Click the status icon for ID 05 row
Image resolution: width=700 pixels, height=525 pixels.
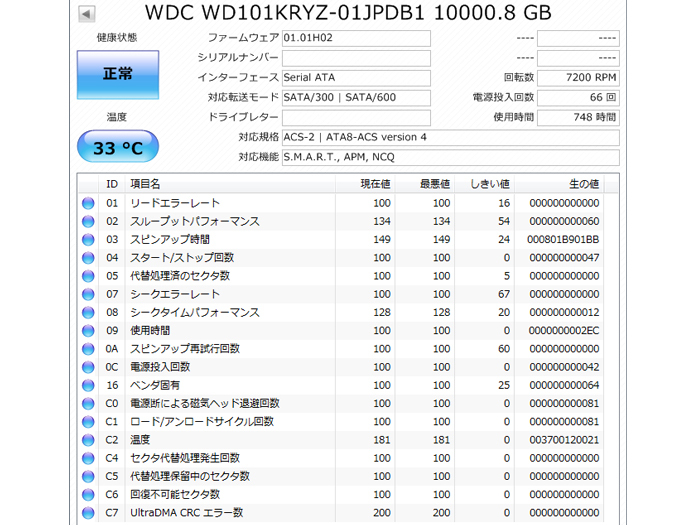coord(88,276)
